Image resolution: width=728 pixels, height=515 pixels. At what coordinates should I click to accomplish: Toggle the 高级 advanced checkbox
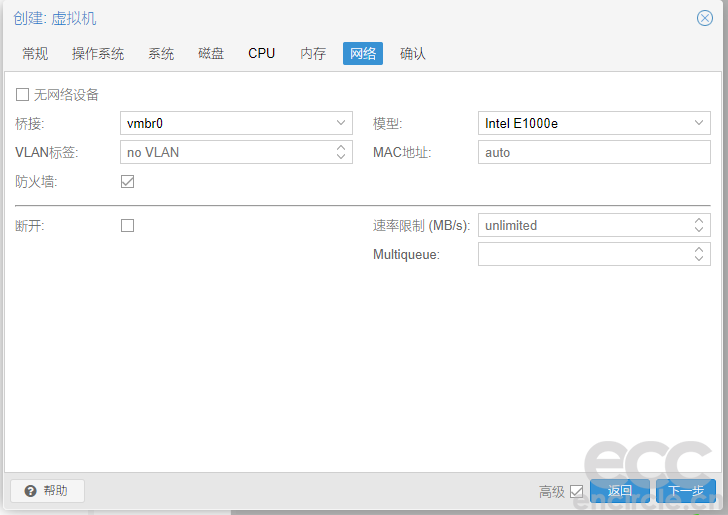click(576, 491)
